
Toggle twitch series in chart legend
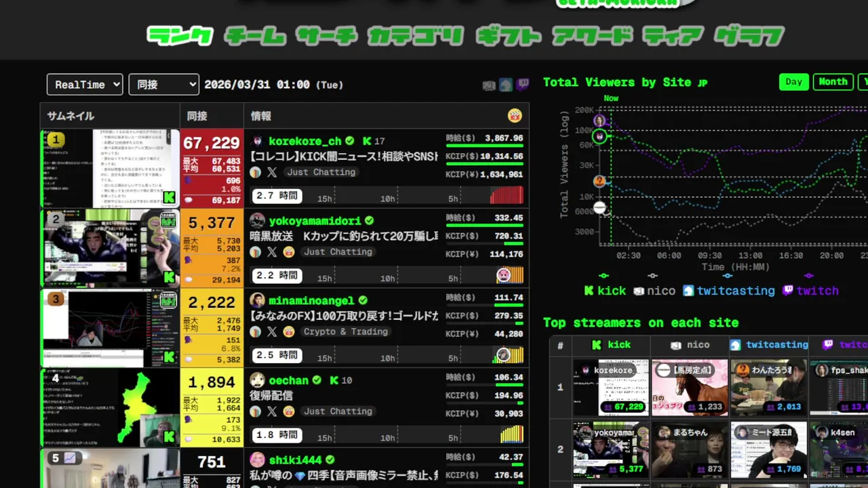pos(810,290)
